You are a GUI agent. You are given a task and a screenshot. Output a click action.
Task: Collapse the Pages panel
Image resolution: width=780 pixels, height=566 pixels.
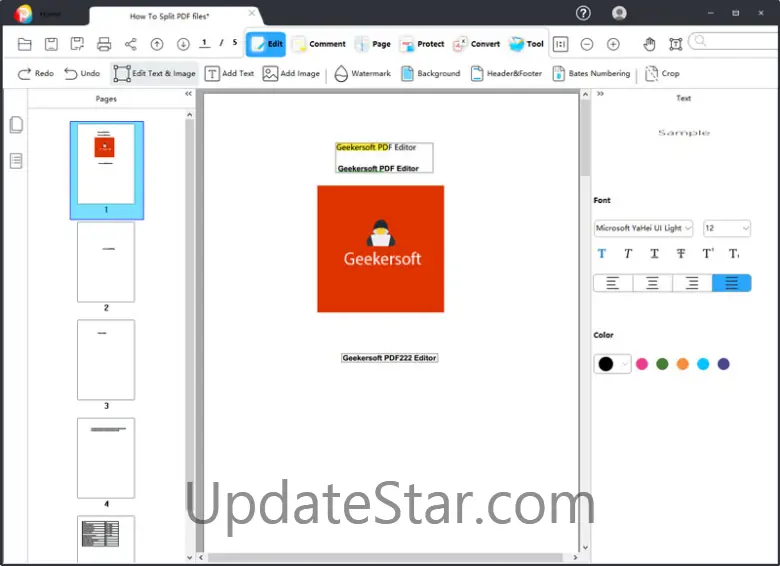point(189,94)
